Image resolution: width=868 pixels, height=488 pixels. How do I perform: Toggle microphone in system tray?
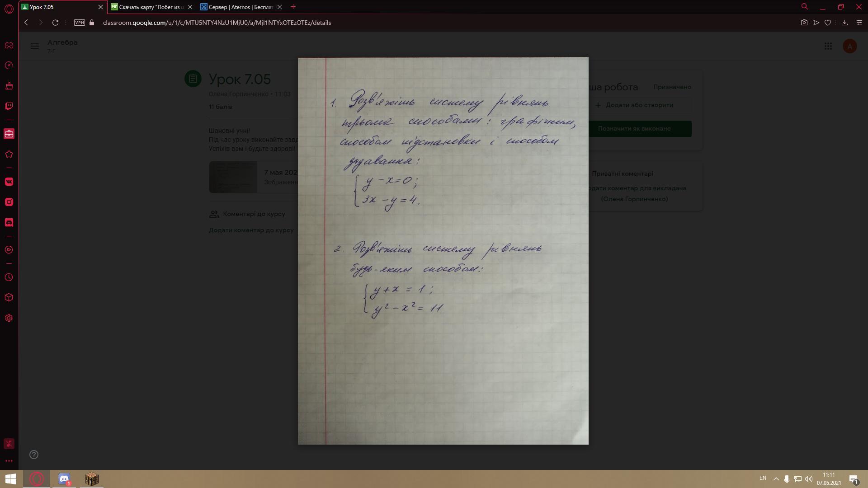787,479
